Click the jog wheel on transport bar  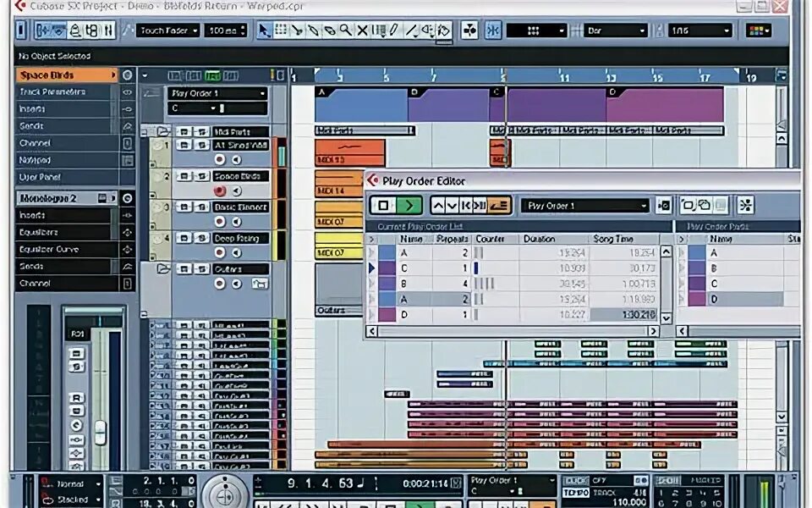tap(225, 494)
